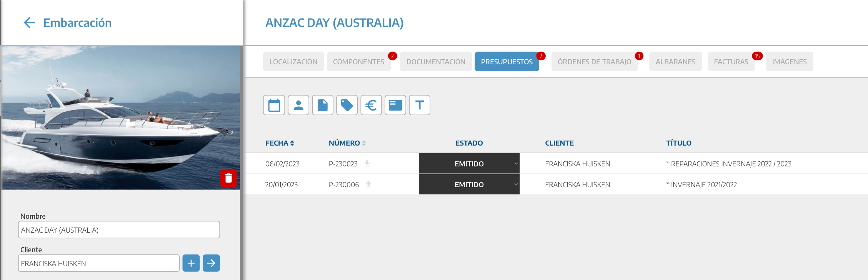Click the card filter icon
868x280 pixels.
[395, 105]
